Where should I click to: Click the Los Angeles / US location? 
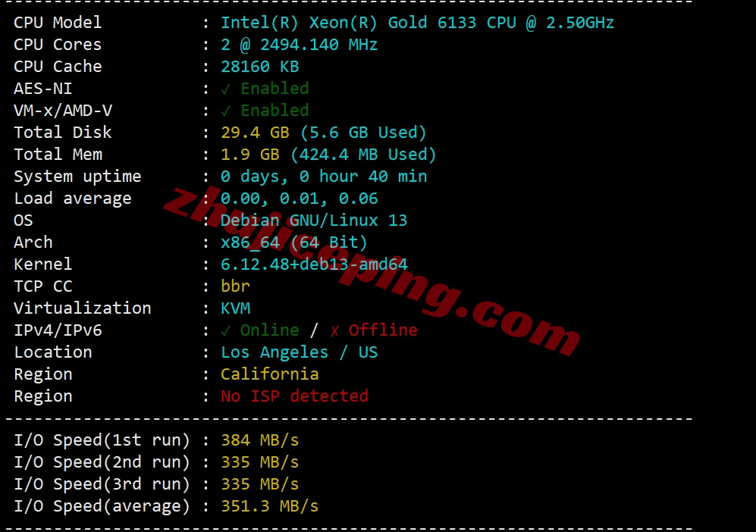tap(300, 352)
